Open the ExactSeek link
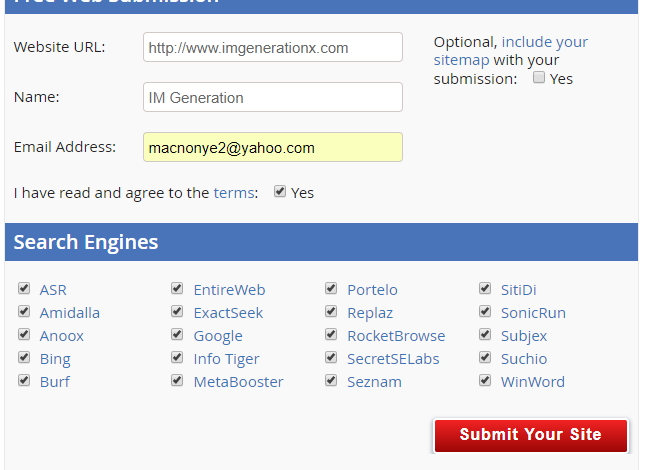This screenshot has height=470, width=653. click(228, 313)
